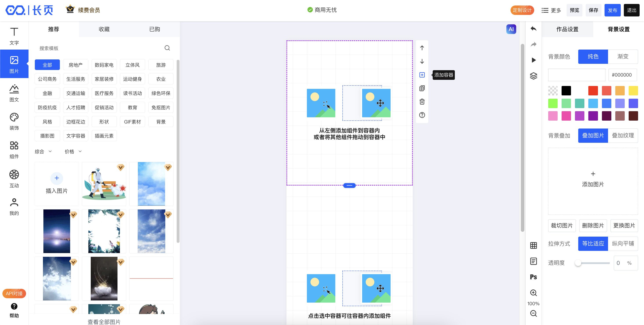Click 查看全部图片 link

tap(104, 321)
